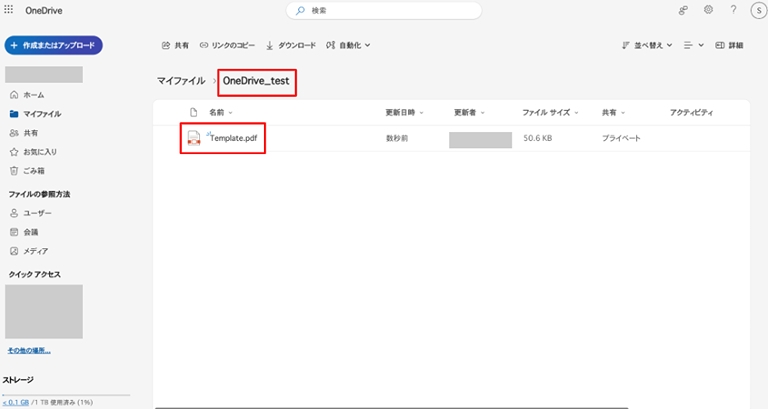The width and height of the screenshot is (768, 409).
Task: Click リンクのコピー toolbar button
Action: click(x=227, y=45)
